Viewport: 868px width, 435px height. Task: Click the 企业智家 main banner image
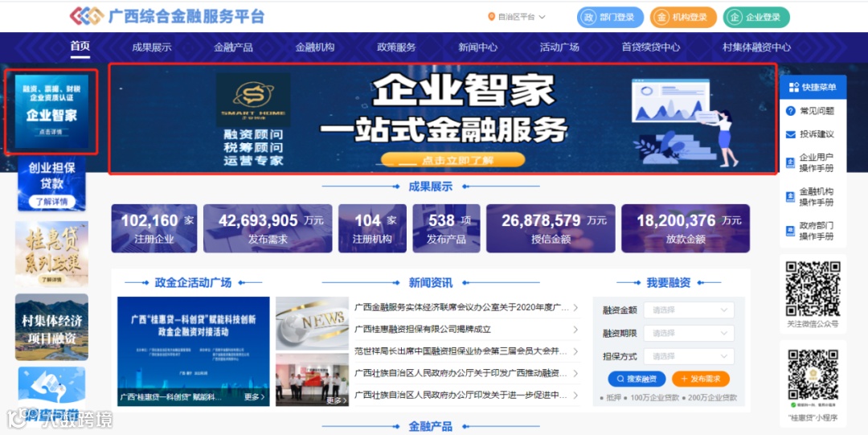pyautogui.click(x=442, y=118)
